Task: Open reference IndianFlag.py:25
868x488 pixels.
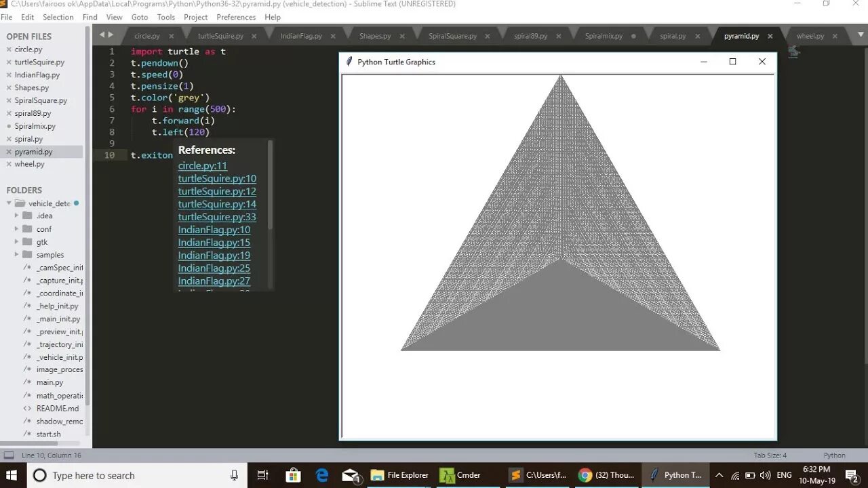Action: click(x=214, y=268)
